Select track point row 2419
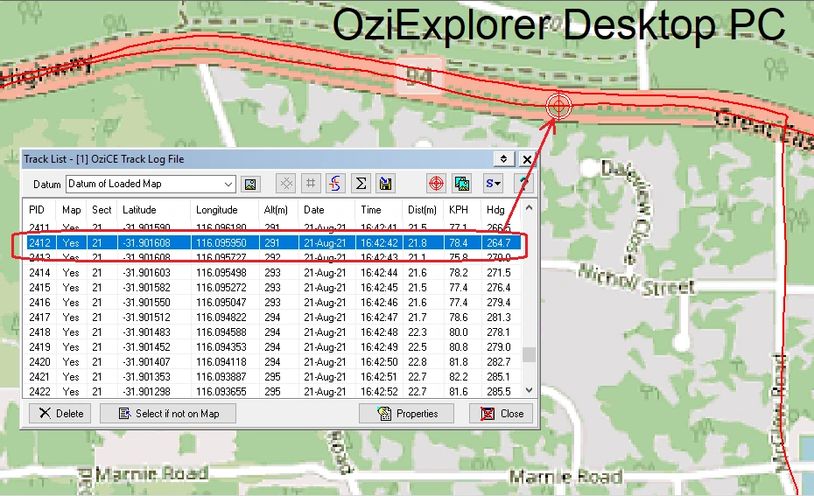 click(x=274, y=347)
